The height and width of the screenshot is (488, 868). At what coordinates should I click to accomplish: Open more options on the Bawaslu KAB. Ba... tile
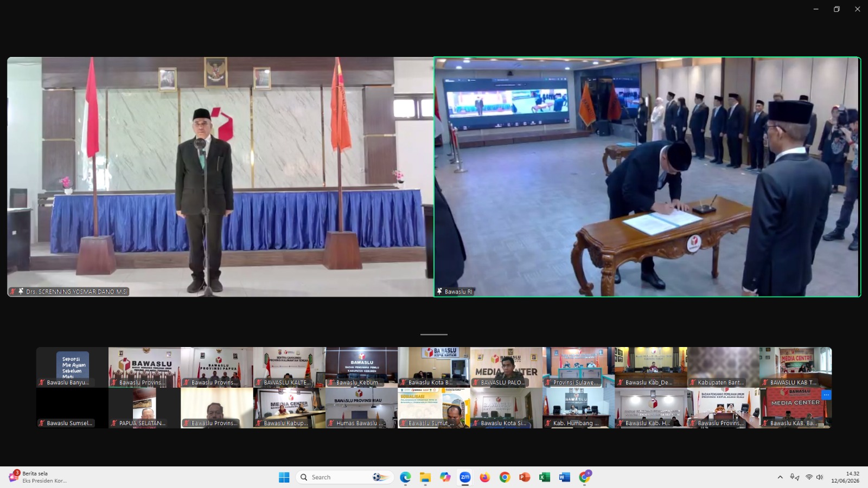coord(826,395)
